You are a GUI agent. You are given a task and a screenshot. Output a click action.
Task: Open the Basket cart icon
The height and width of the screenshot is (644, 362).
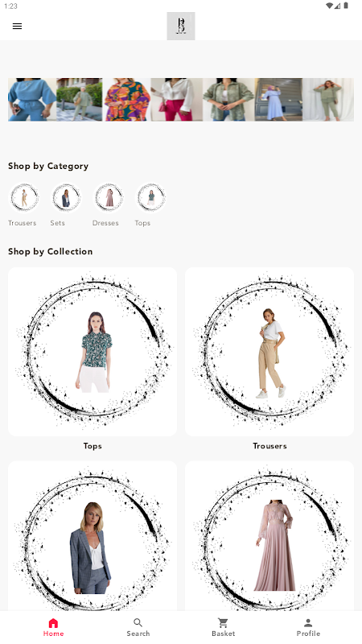(x=224, y=622)
